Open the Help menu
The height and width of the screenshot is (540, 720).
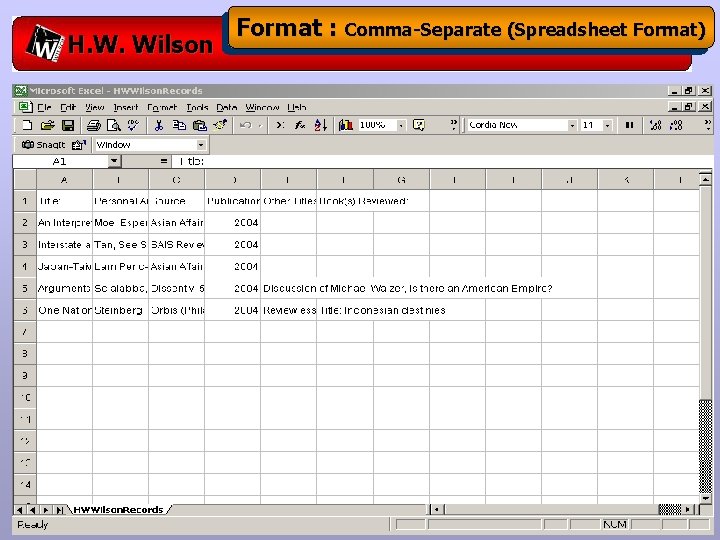coord(297,107)
